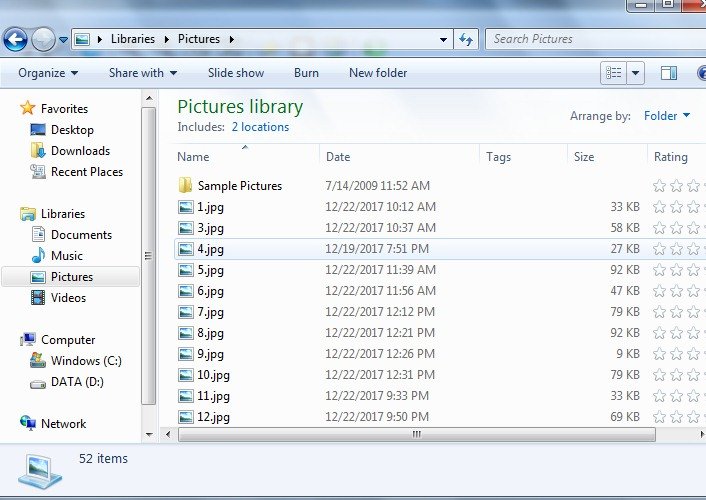Start a Slide show
Image resolution: width=706 pixels, height=500 pixels.
tap(236, 73)
